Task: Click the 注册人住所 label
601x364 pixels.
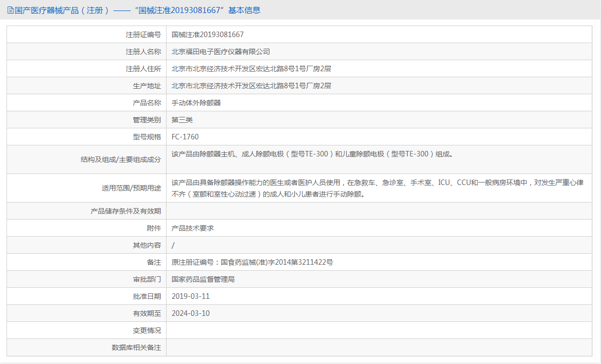Action: coord(143,69)
